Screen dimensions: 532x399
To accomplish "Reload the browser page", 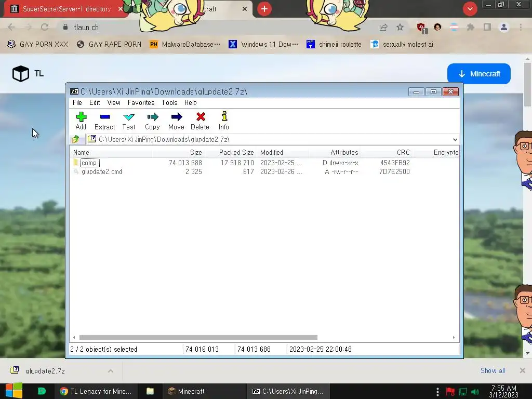I will click(45, 27).
